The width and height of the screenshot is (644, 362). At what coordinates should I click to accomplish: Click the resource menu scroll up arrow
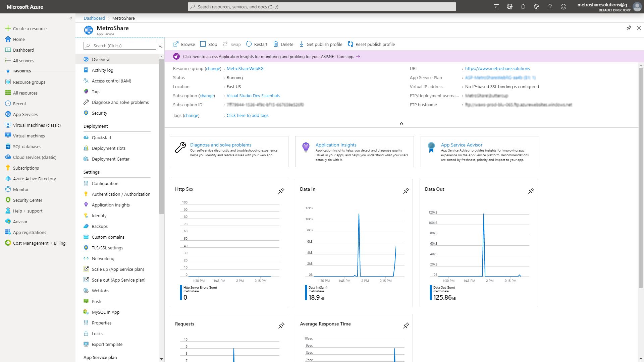coord(162,57)
